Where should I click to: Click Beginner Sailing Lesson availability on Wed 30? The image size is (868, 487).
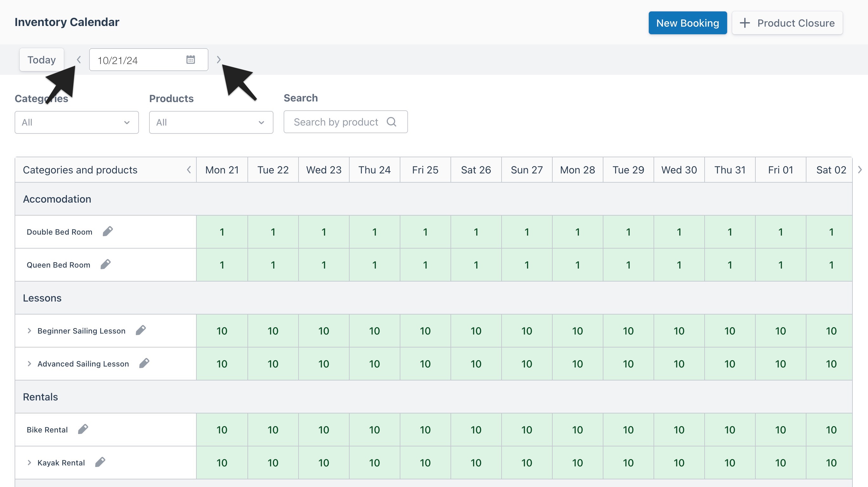[x=679, y=331]
